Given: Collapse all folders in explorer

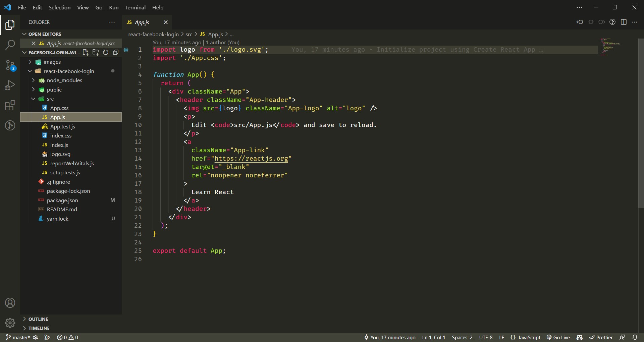Looking at the screenshot, I should [x=116, y=52].
